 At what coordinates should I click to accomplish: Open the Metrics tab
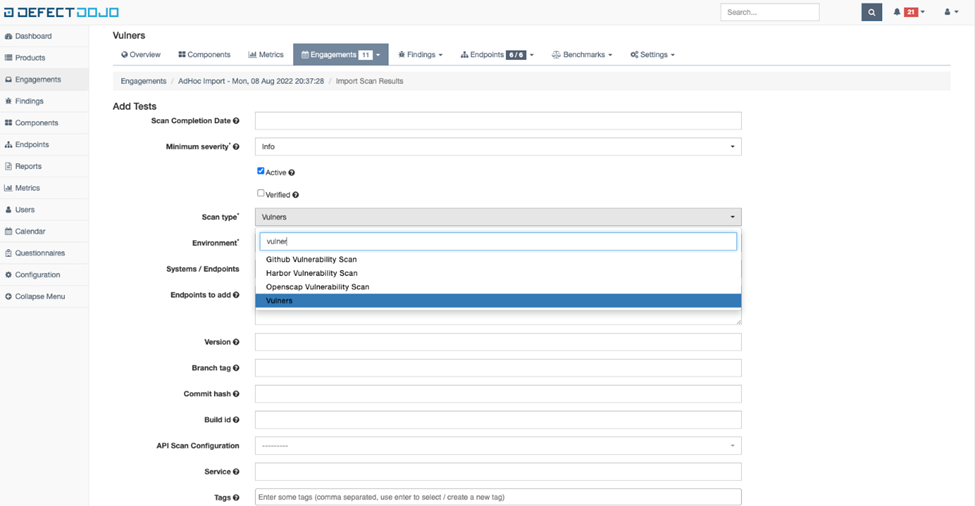(x=265, y=55)
